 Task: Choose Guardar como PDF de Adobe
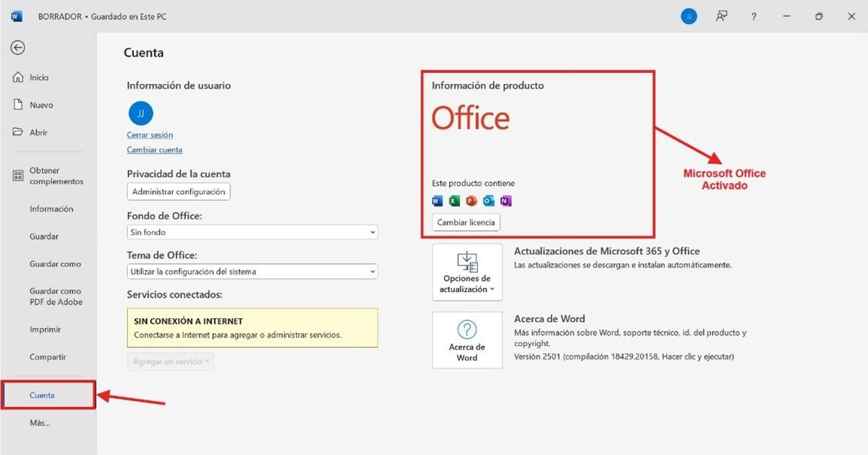(x=56, y=296)
